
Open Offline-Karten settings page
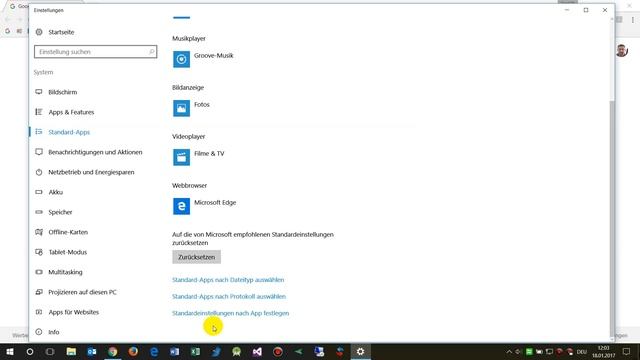(x=68, y=232)
